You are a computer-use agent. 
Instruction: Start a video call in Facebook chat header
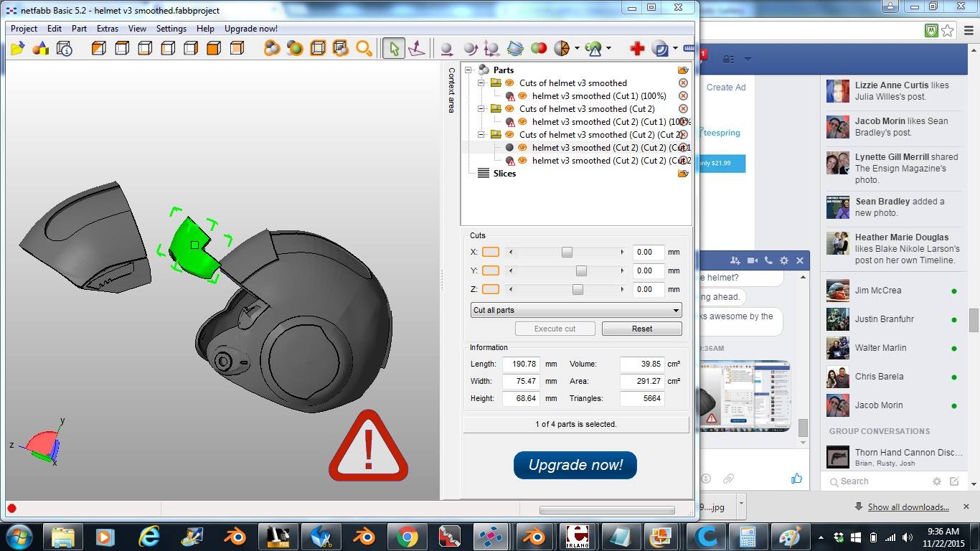[x=753, y=260]
